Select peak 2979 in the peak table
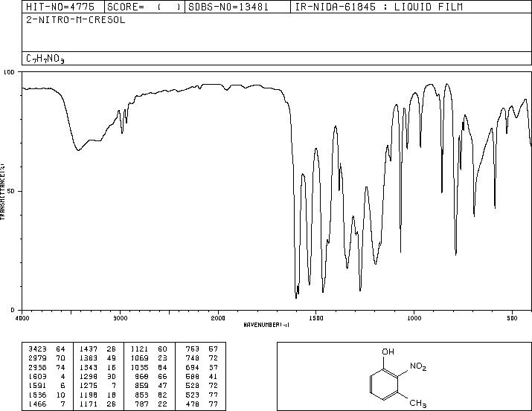This screenshot has width=532, height=411. [x=37, y=358]
